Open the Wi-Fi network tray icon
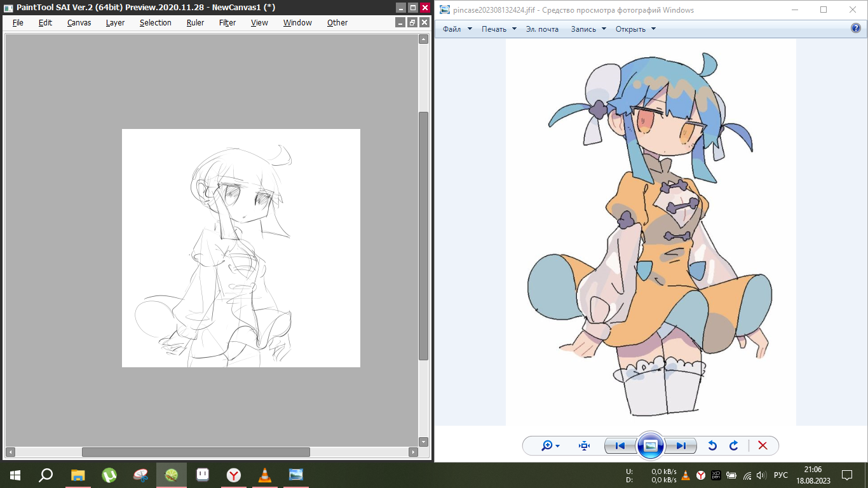This screenshot has width=868, height=488. click(747, 475)
